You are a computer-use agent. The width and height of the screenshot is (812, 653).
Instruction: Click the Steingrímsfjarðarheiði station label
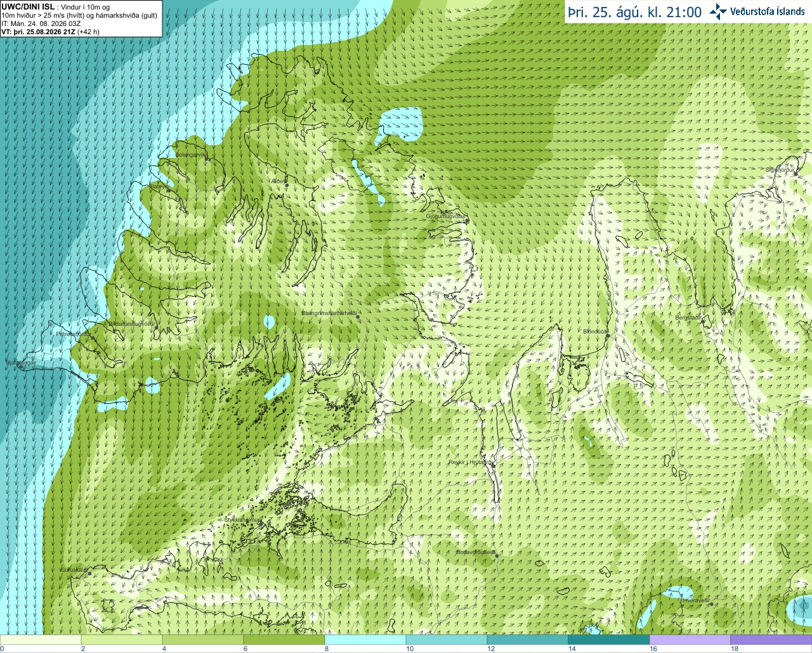329,313
